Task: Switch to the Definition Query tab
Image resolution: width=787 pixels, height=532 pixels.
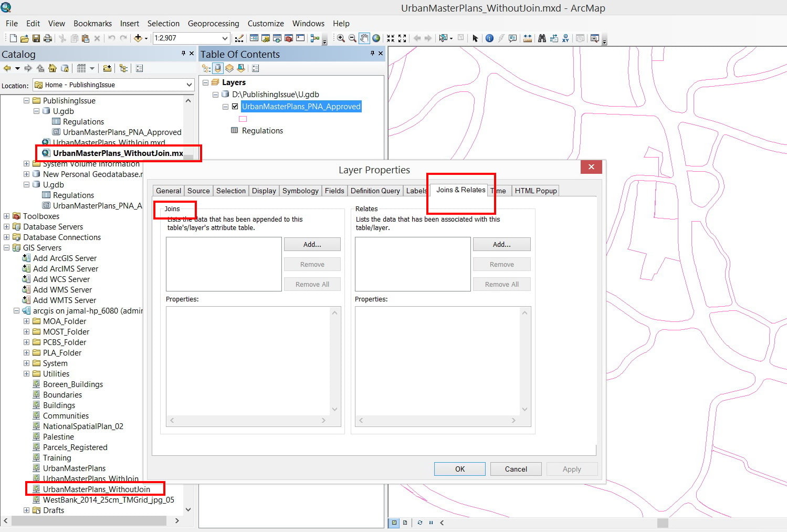Action: 375,191
